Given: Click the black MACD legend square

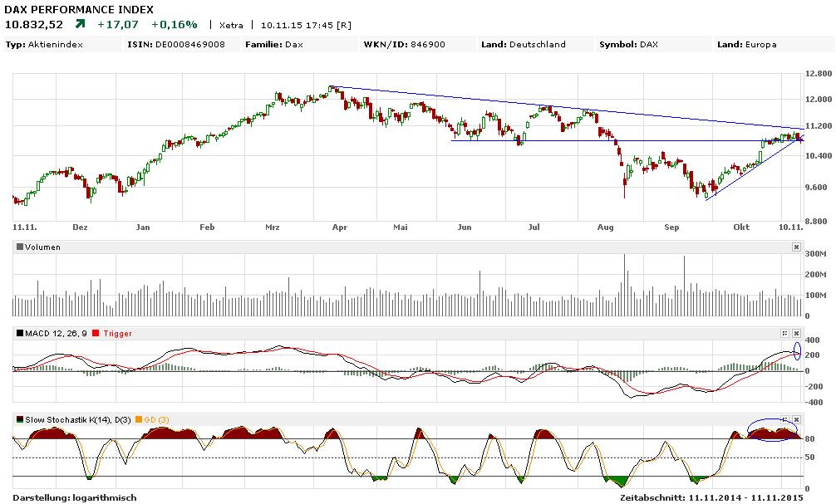Looking at the screenshot, I should click(x=20, y=333).
